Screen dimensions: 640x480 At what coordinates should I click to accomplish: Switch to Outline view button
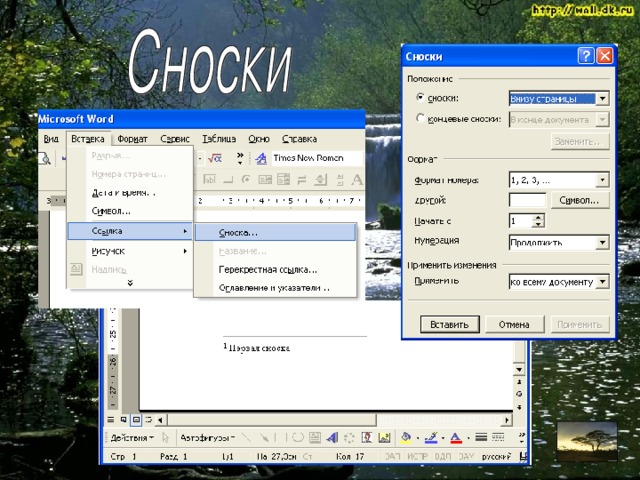[x=149, y=419]
